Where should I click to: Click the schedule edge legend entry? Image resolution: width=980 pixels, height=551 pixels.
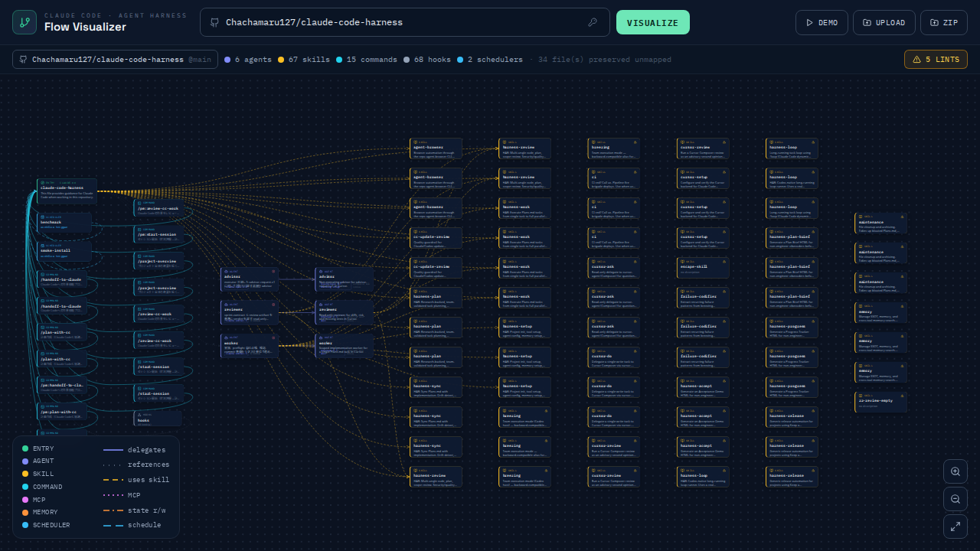pos(132,525)
